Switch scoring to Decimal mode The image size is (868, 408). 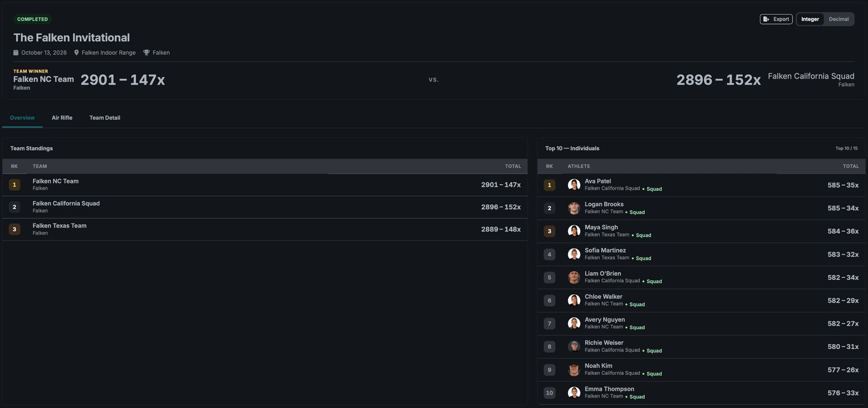click(839, 19)
